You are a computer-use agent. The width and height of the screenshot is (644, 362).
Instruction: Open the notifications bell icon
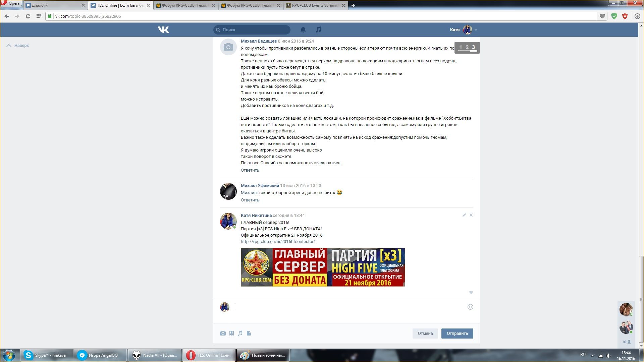pos(303,29)
